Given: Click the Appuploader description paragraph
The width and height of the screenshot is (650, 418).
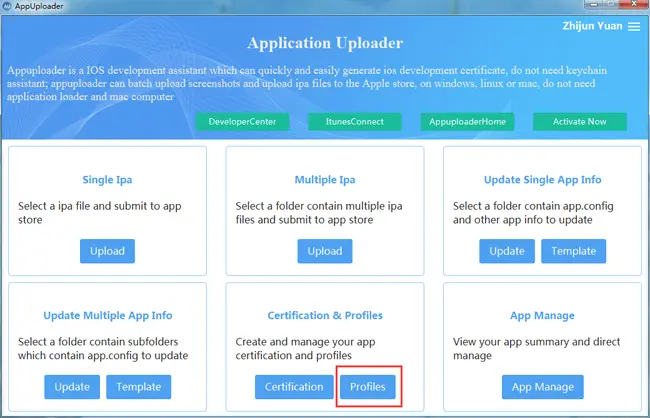Looking at the screenshot, I should (307, 83).
